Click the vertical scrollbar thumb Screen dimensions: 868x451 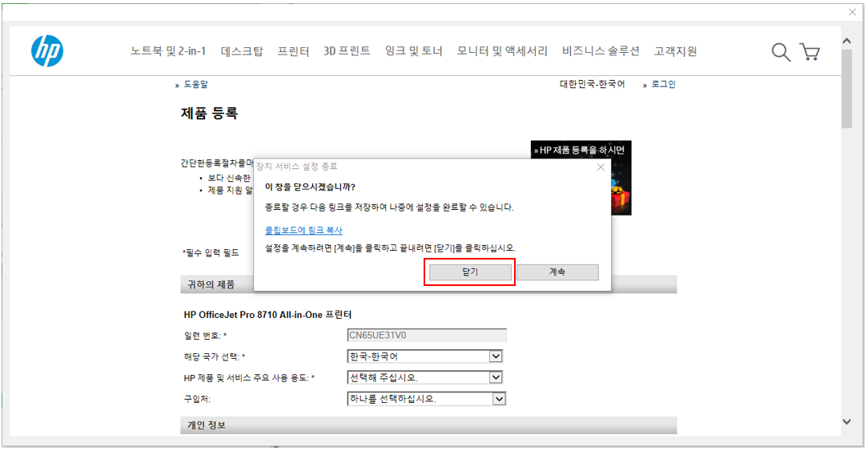(x=846, y=89)
